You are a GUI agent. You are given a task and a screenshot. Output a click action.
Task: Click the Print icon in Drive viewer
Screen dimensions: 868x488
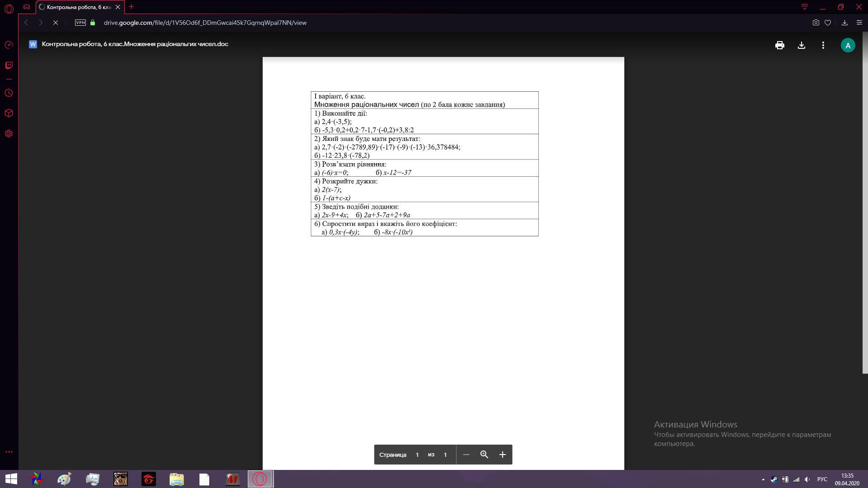click(779, 45)
